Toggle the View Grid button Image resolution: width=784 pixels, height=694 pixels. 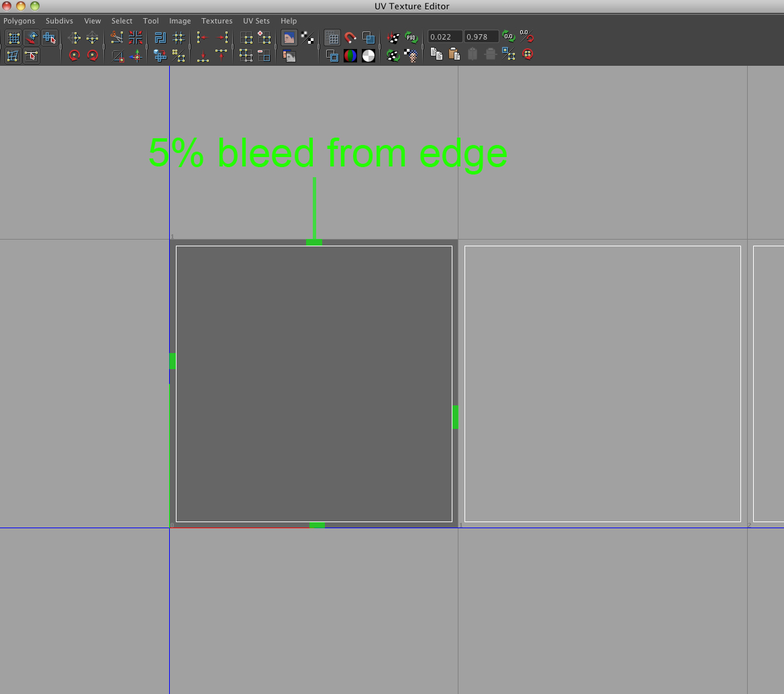point(332,38)
